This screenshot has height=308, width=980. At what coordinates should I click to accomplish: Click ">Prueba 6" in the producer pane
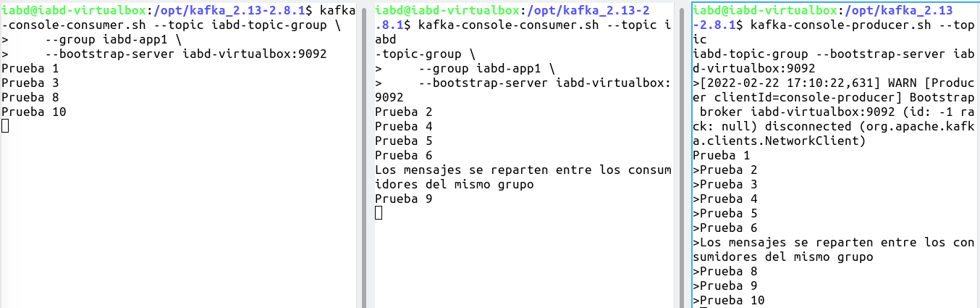(725, 228)
